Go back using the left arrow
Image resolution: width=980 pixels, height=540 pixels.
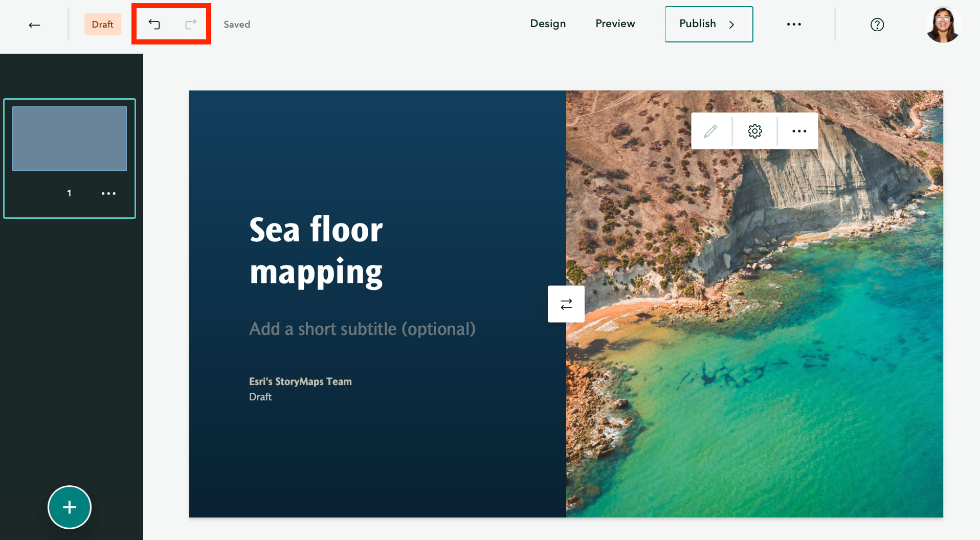(x=34, y=25)
